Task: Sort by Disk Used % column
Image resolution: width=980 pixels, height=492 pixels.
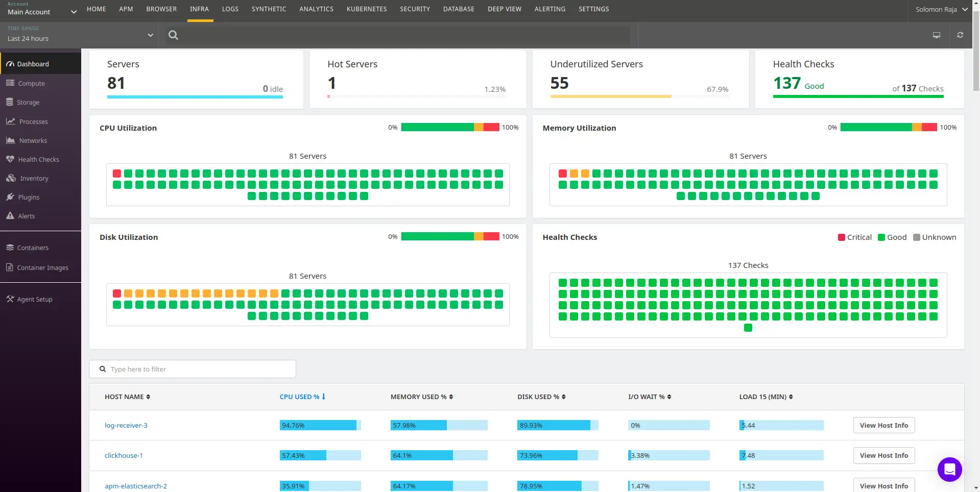Action: (541, 397)
